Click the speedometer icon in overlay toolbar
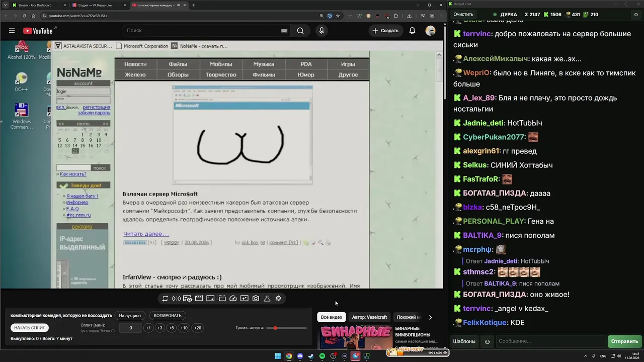The image size is (644, 362). [233, 299]
